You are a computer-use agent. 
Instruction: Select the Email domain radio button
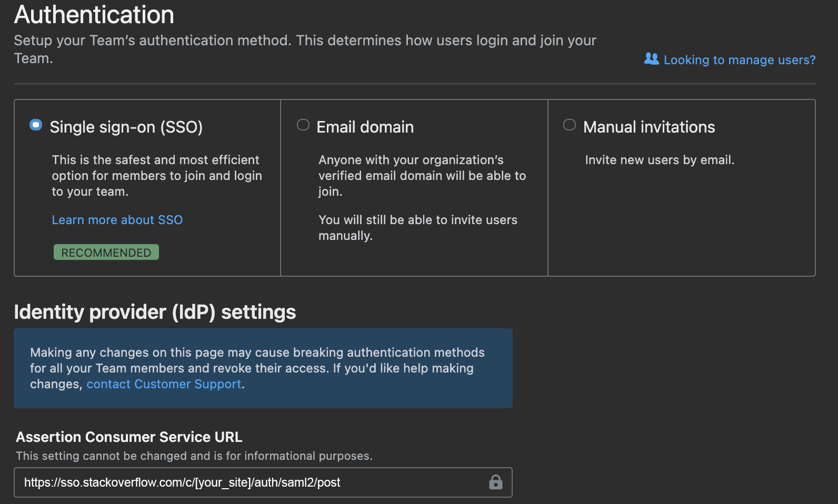click(303, 125)
